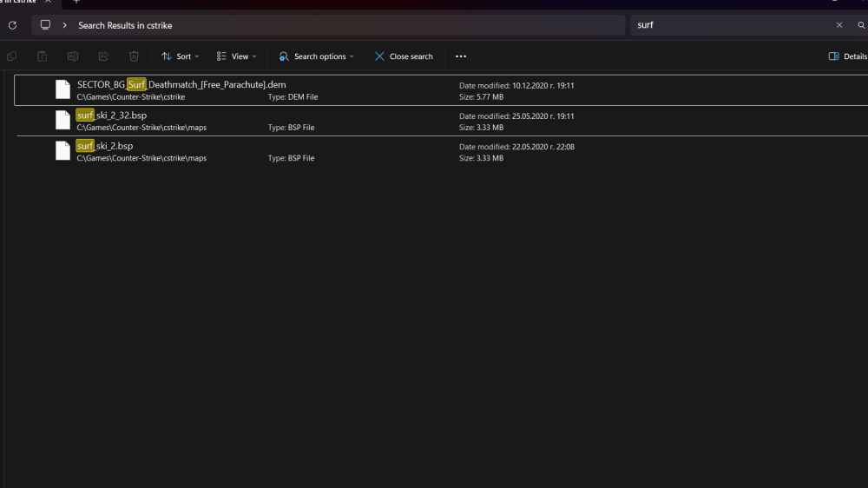The height and width of the screenshot is (488, 868).
Task: Click 'Size: 3.33 MB' in surf_ski_2_32.bsp row
Action: (x=481, y=128)
